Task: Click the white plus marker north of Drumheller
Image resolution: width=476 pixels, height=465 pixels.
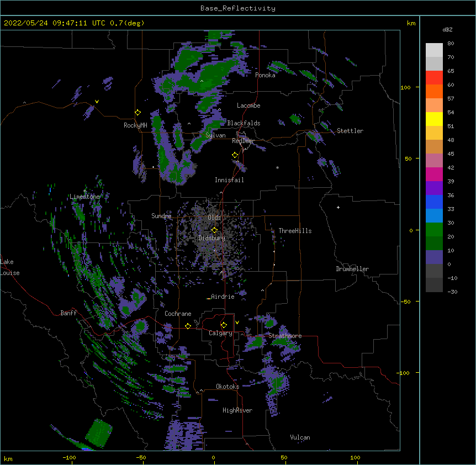Action: [338, 207]
